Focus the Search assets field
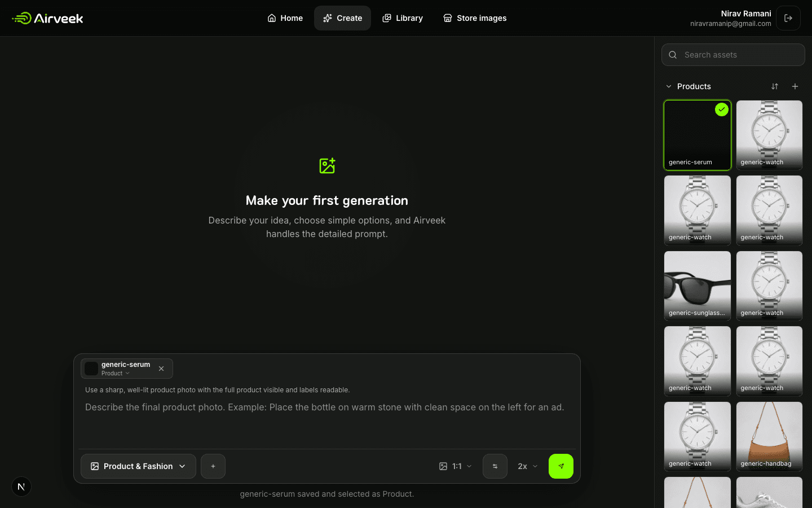The height and width of the screenshot is (508, 812). pos(733,55)
